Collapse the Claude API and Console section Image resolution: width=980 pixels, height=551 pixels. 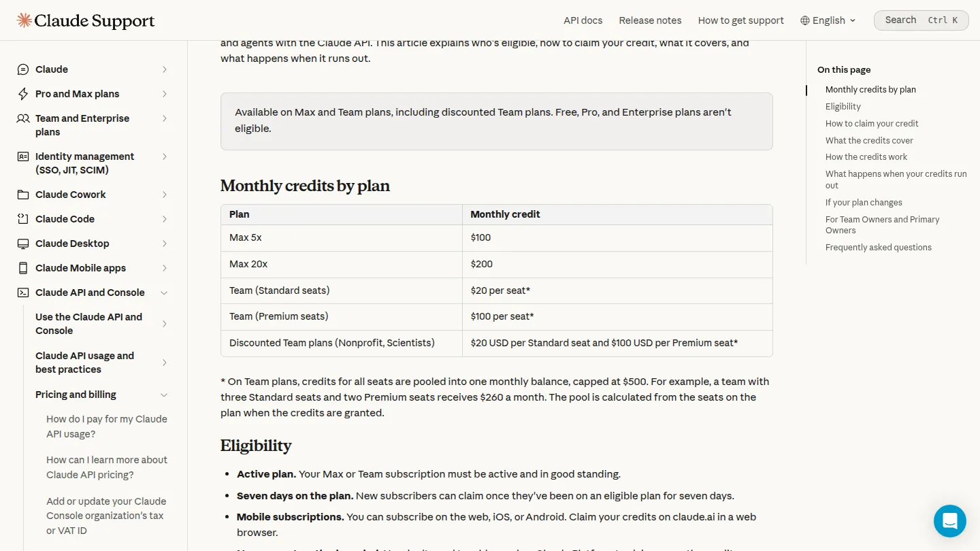click(164, 293)
